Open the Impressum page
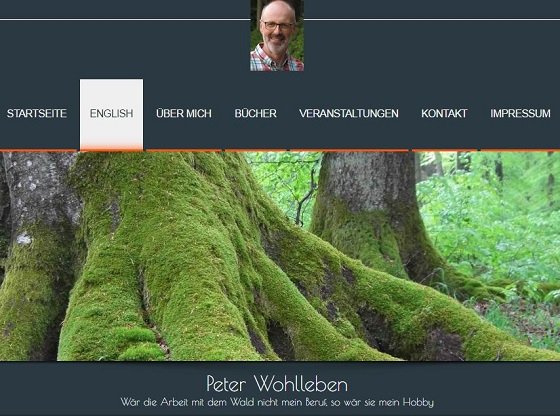Viewport: 560px width, 416px height. click(x=520, y=114)
